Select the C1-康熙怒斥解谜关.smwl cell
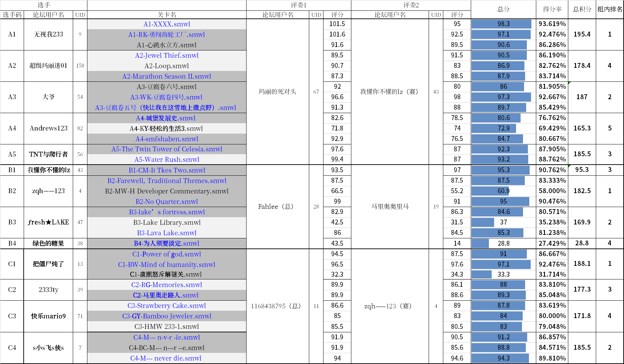 click(x=167, y=274)
